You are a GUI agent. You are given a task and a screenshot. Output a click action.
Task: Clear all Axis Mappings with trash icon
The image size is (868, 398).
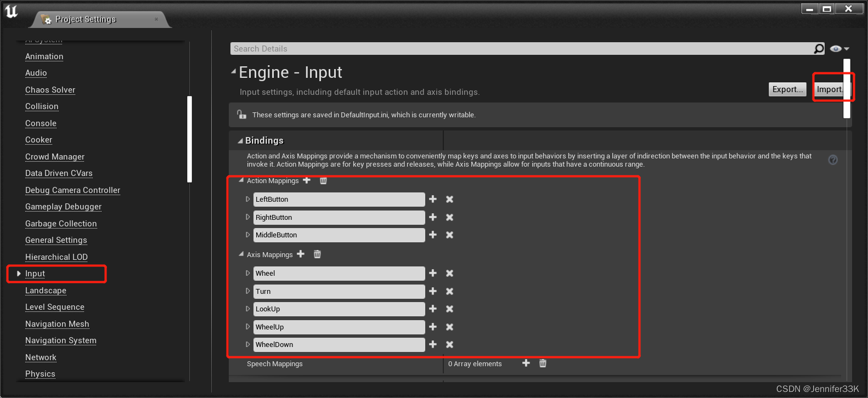[317, 254]
